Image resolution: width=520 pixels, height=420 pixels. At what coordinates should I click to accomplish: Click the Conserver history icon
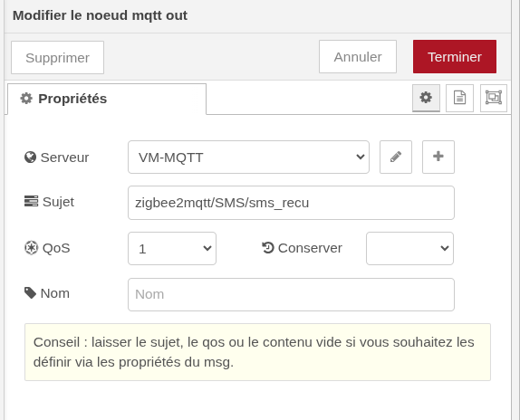coord(268,248)
